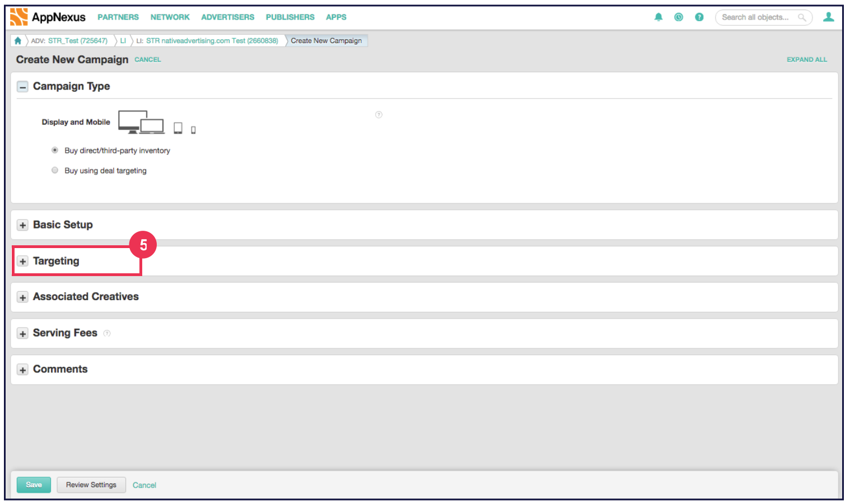This screenshot has width=850, height=504.
Task: Click the AppNexus logo
Action: [48, 17]
